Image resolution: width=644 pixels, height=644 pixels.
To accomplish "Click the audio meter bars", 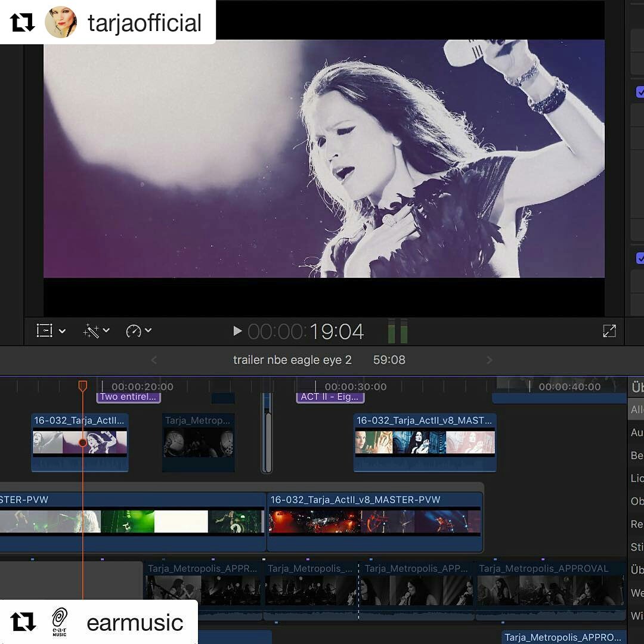I will 398,331.
